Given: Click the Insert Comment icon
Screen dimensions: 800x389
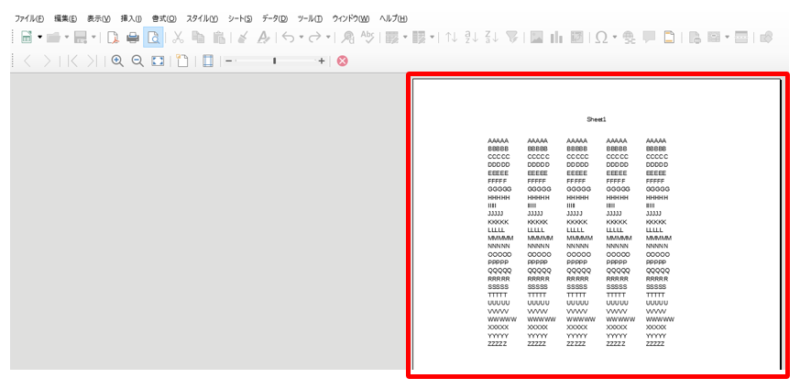Looking at the screenshot, I should click(x=649, y=37).
